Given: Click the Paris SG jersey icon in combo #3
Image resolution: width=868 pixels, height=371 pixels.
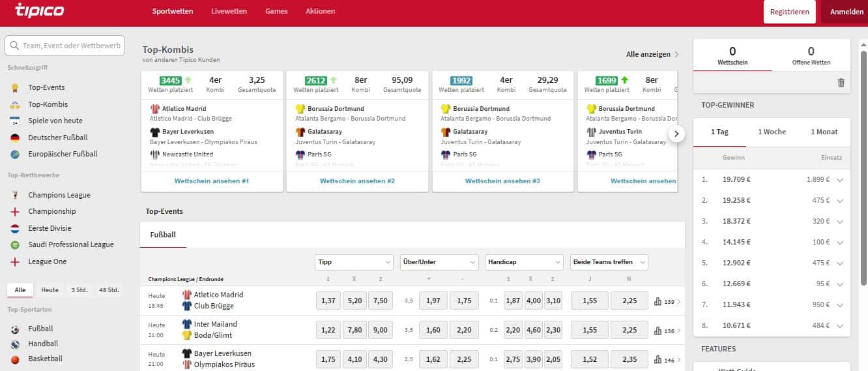Looking at the screenshot, I should (446, 155).
